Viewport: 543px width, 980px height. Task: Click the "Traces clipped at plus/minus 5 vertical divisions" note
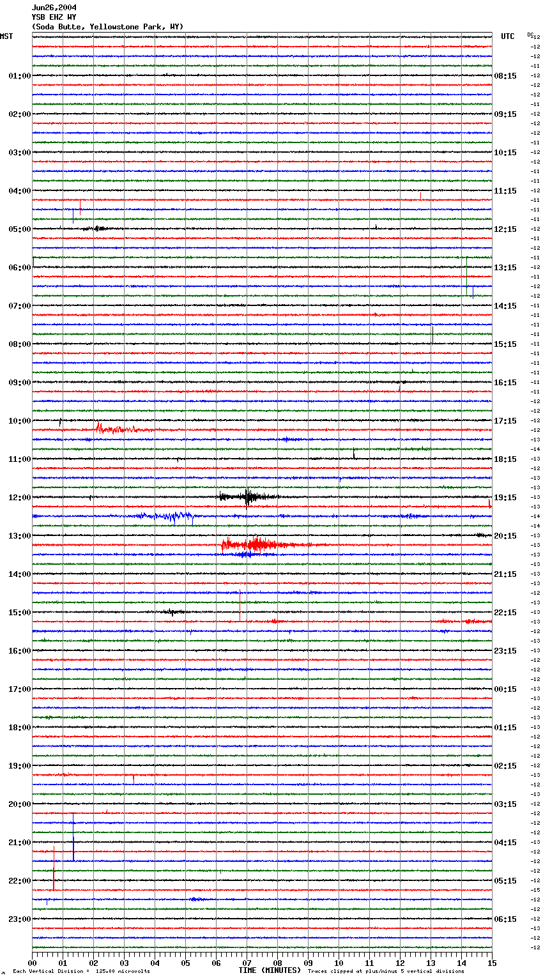(x=386, y=971)
